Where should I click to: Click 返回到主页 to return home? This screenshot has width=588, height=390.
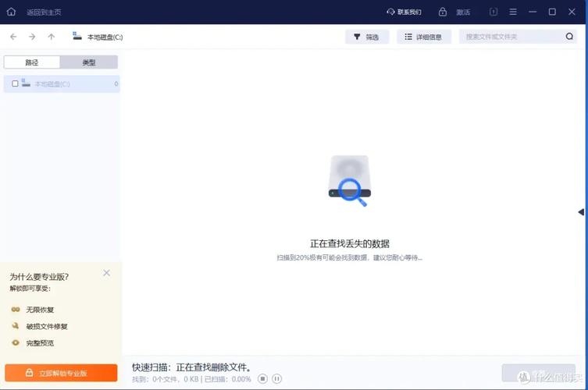click(44, 12)
